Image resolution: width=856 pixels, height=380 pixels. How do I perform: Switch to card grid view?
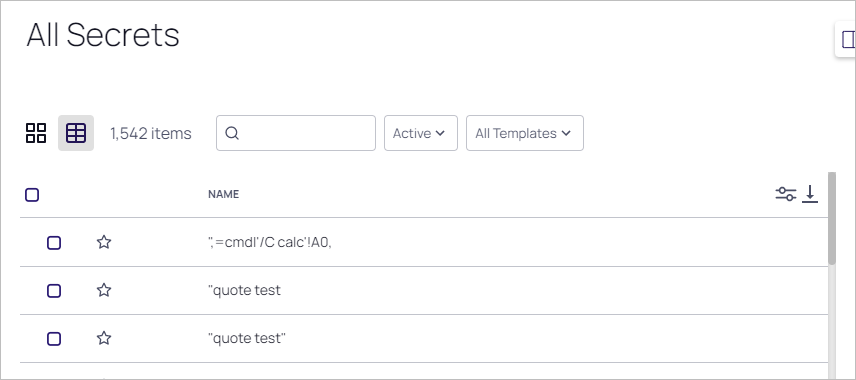tap(36, 133)
